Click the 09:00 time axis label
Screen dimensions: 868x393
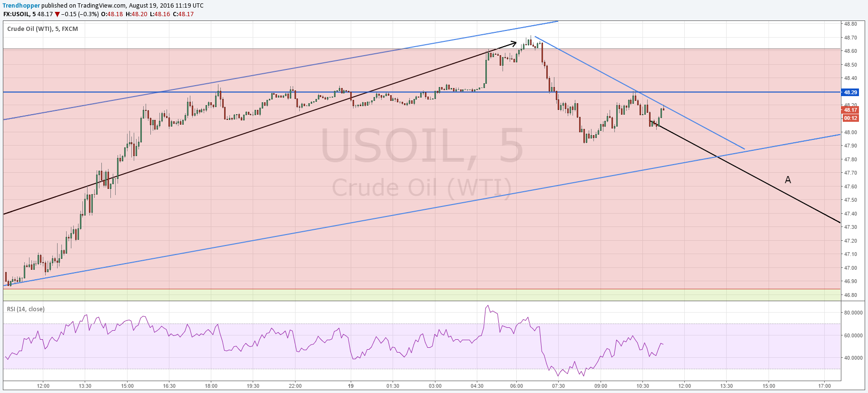[601, 386]
